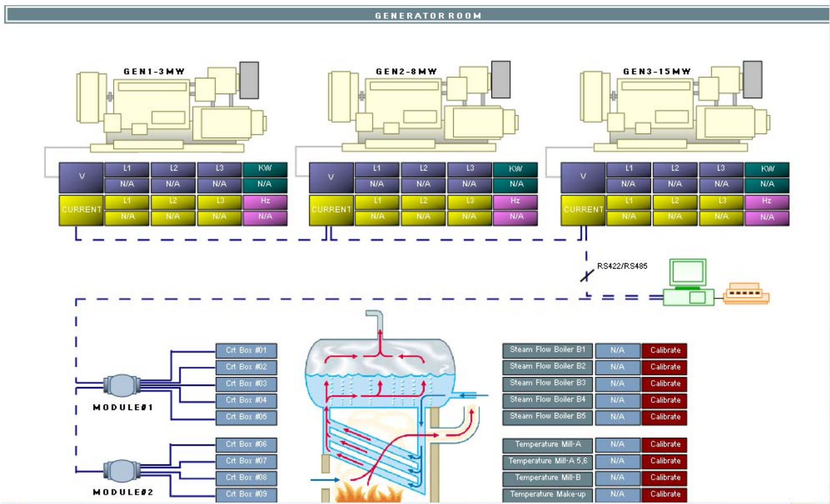Click GEN1 CURRENT cell
This screenshot has height=504, width=830.
point(81,210)
